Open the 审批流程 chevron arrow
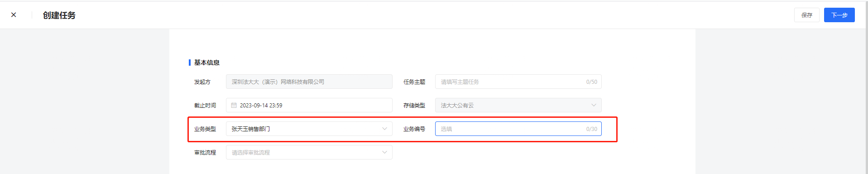The height and width of the screenshot is (174, 868). pos(384,152)
